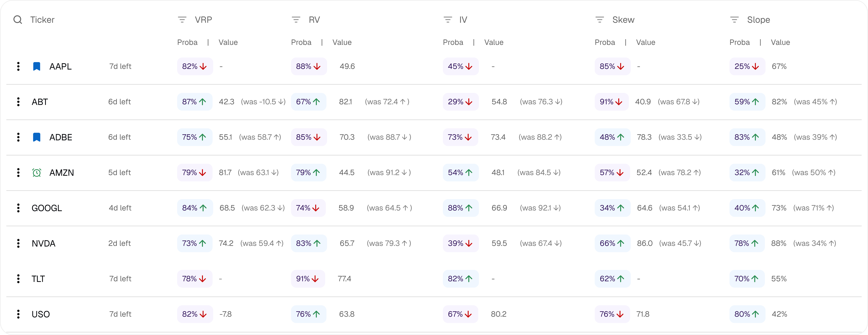Screen dimensions: 868x335
Task: Sort by the Skew column header
Action: tap(623, 20)
